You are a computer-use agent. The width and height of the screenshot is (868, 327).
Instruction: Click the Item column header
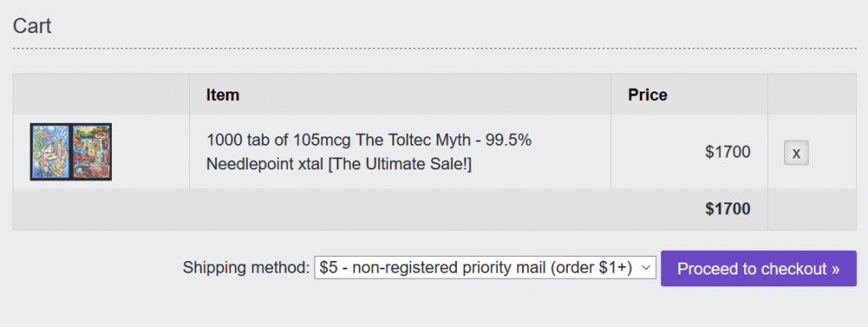223,95
